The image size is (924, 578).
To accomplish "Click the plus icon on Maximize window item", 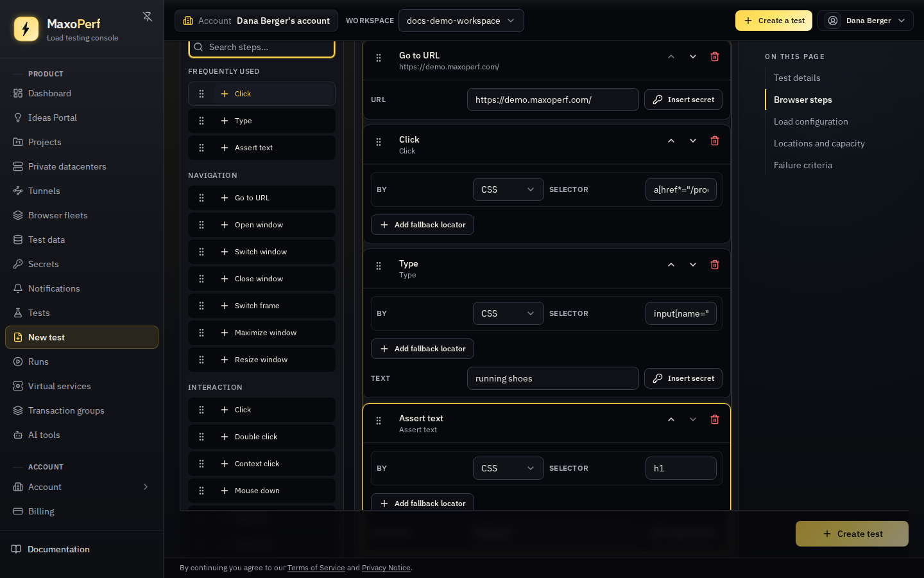I will [225, 333].
